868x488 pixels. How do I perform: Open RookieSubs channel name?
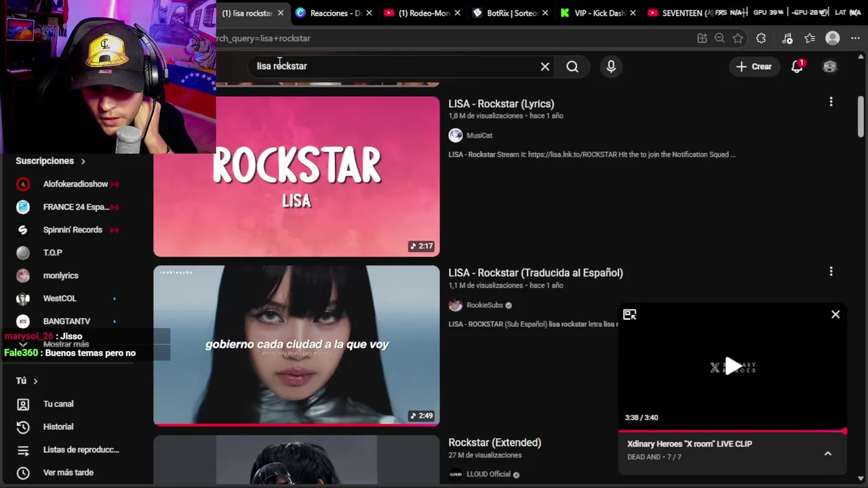tap(485, 305)
